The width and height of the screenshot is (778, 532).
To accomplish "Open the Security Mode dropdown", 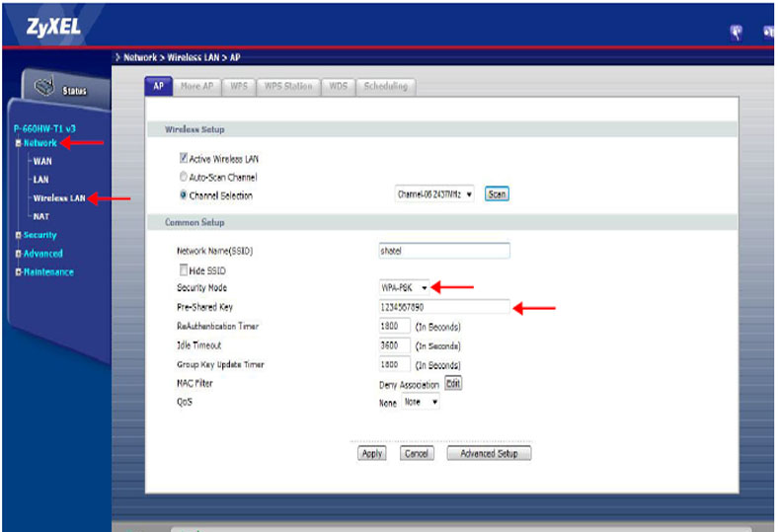I will [x=404, y=287].
